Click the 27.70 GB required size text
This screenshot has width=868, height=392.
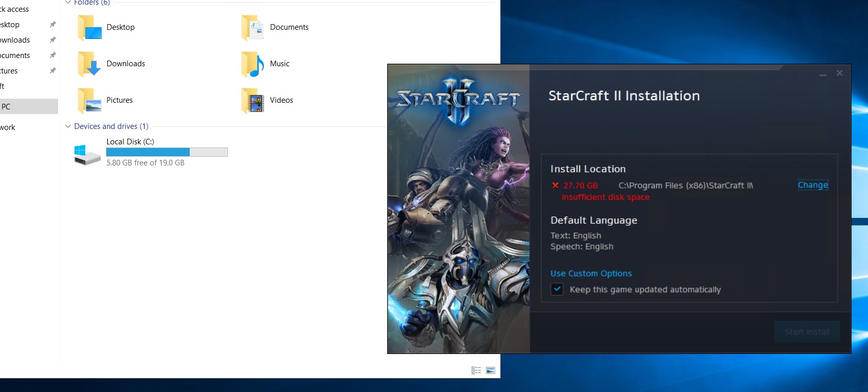[x=581, y=185]
